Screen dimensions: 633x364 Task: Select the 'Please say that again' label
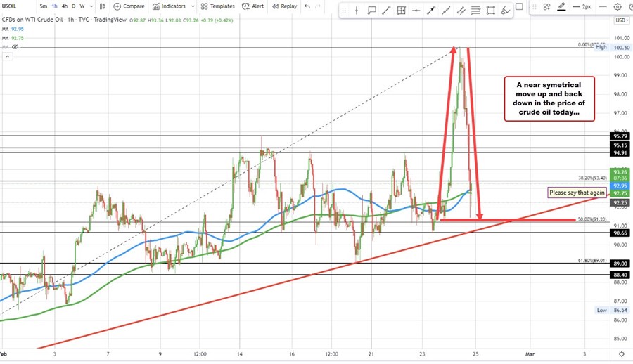(x=577, y=193)
